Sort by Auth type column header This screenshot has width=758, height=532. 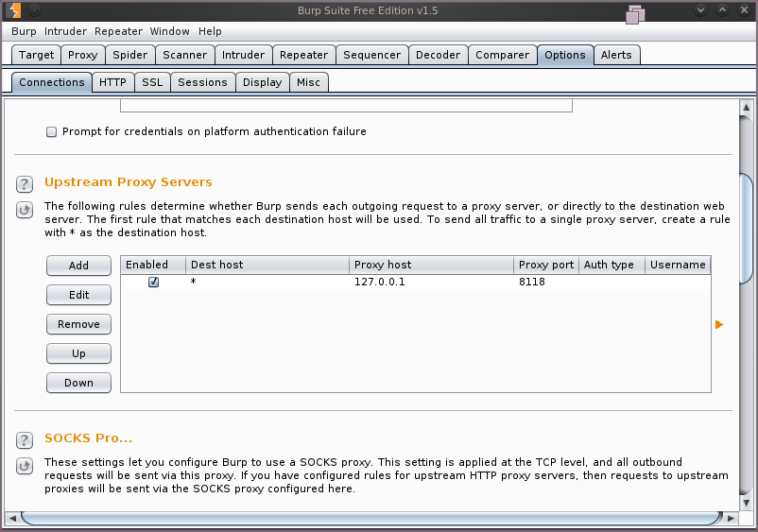(612, 265)
